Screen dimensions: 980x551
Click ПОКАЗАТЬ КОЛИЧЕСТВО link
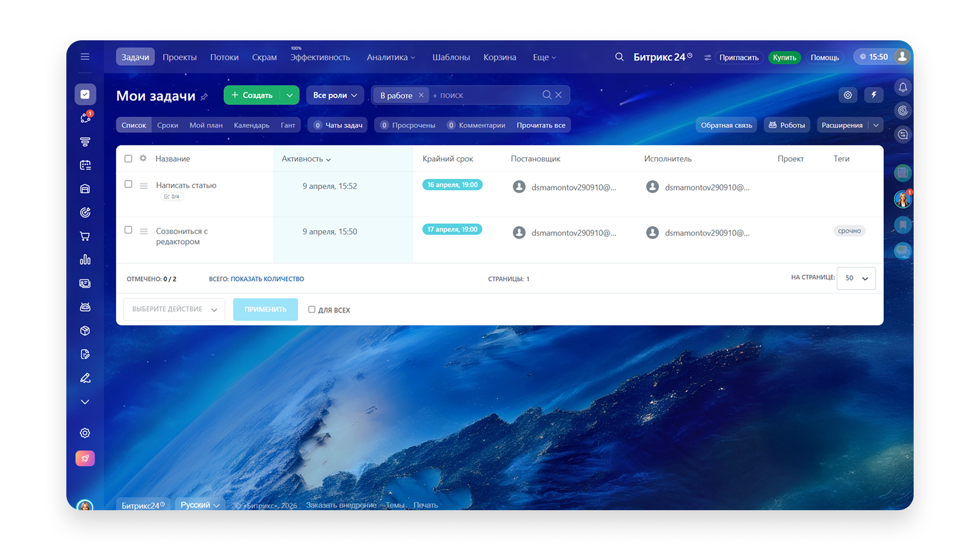point(267,279)
